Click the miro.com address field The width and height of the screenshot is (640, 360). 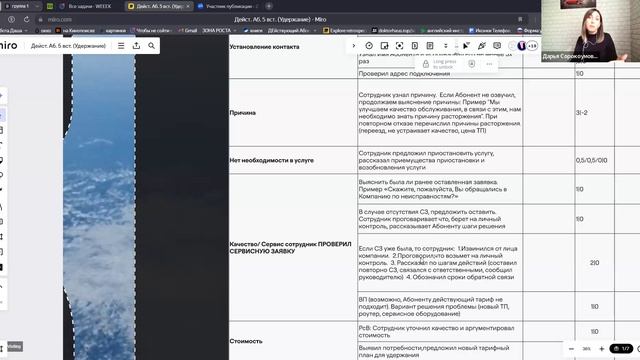point(60,19)
